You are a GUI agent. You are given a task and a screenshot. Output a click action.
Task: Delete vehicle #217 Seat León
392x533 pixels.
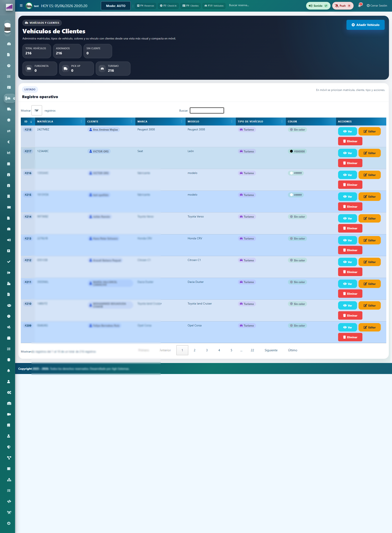[350, 163]
